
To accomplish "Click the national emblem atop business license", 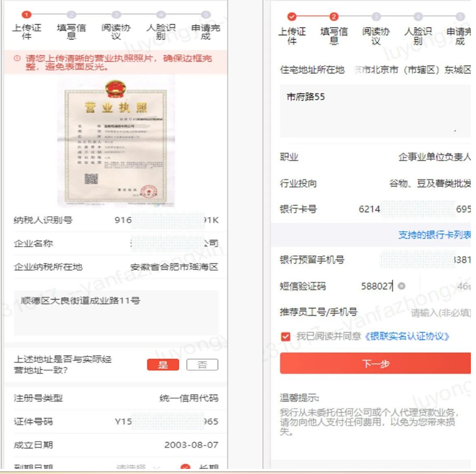I will coord(115,89).
